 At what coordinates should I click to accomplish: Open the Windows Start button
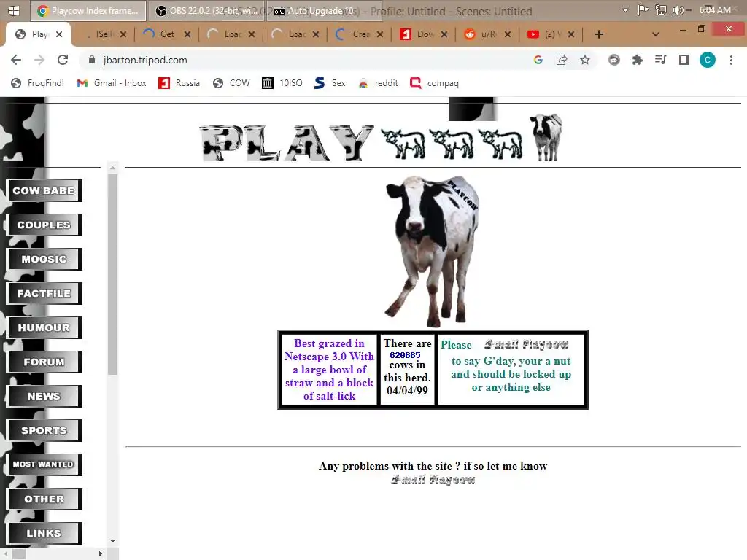pyautogui.click(x=14, y=10)
